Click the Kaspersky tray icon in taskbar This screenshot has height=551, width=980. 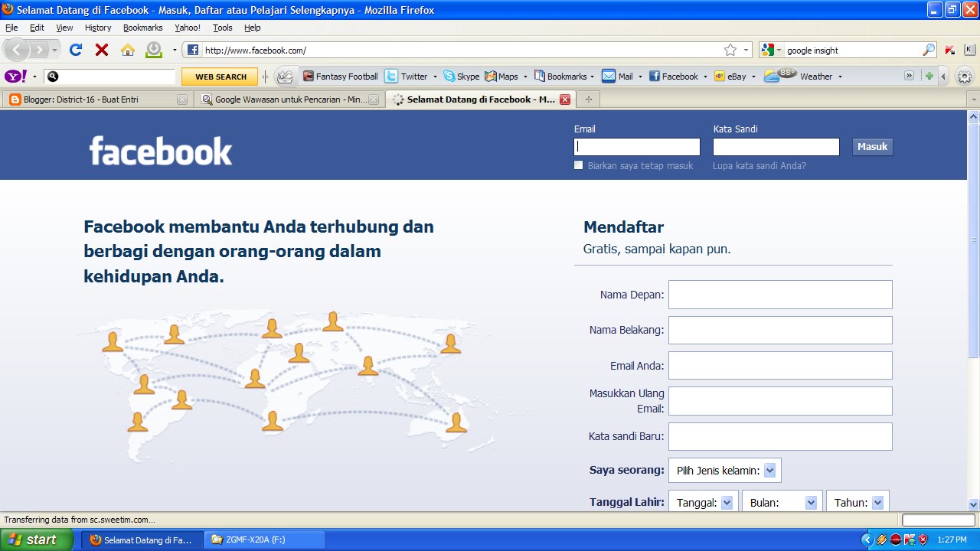(909, 540)
